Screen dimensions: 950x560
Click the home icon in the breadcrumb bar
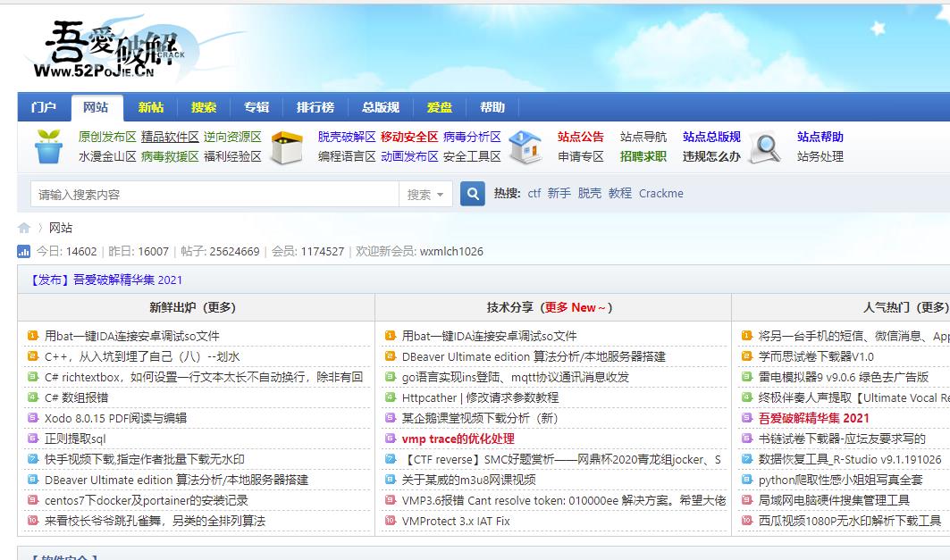23,228
